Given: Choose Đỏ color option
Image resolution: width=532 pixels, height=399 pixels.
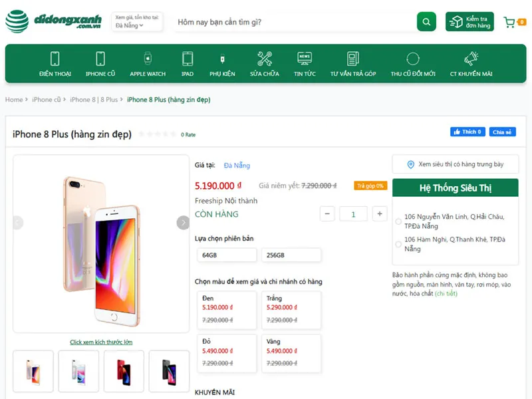Looking at the screenshot, I should [227, 353].
